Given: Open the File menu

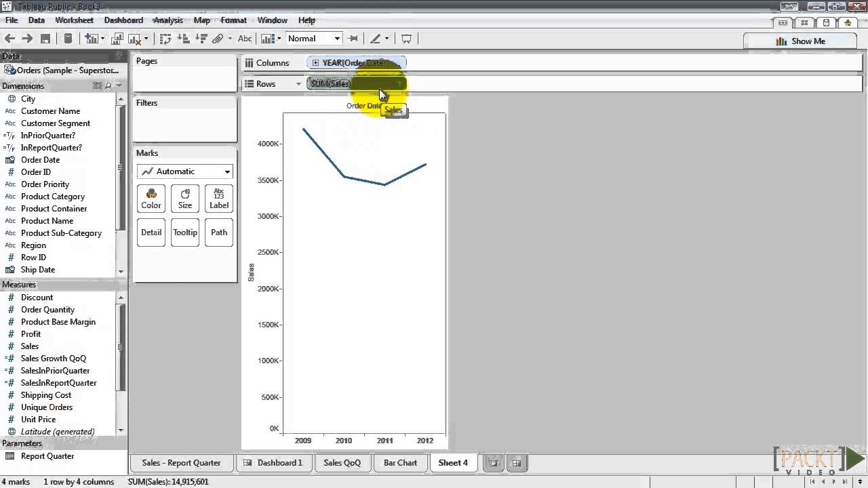Looking at the screenshot, I should click(12, 20).
